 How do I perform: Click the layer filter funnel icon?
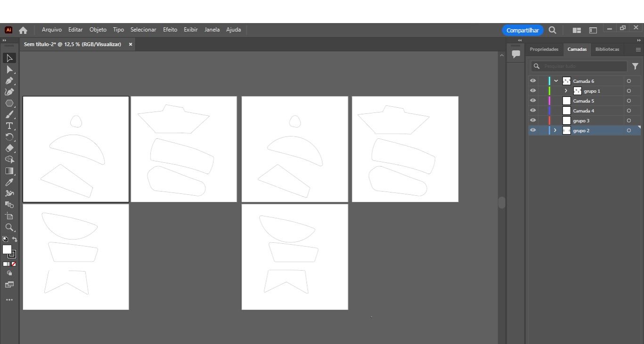coord(635,66)
